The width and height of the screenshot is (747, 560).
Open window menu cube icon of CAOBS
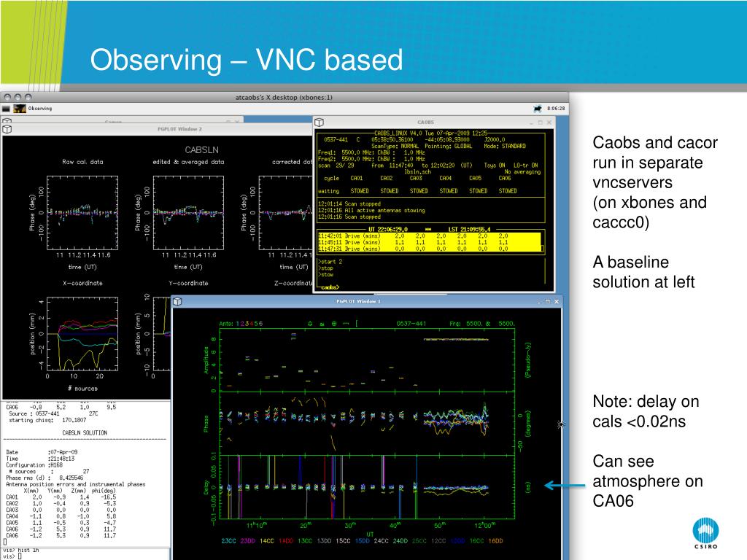tap(320, 122)
